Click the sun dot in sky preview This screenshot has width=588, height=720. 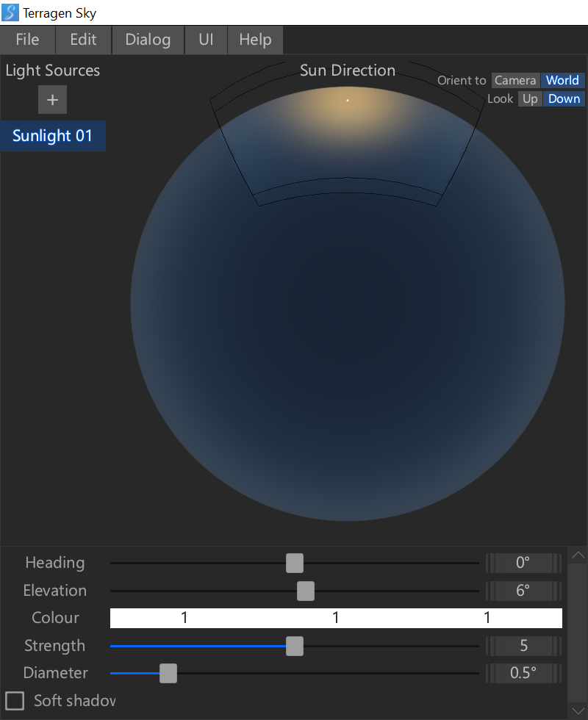pyautogui.click(x=348, y=100)
